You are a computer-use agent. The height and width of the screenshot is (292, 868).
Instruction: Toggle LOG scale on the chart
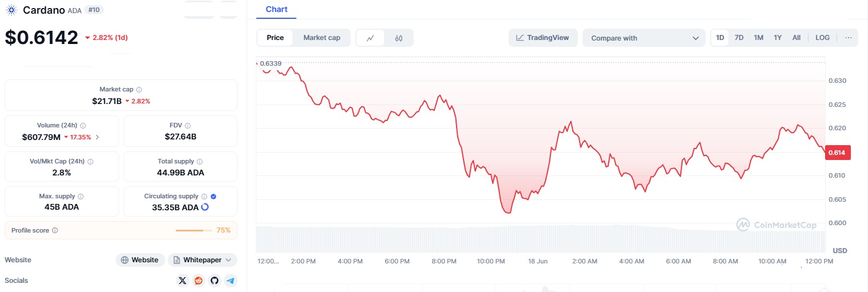pyautogui.click(x=822, y=38)
